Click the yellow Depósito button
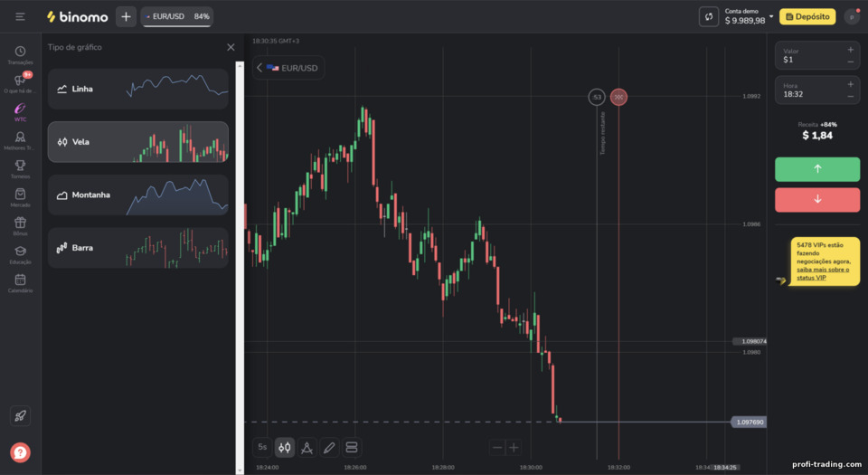868x475 pixels. 807,16
